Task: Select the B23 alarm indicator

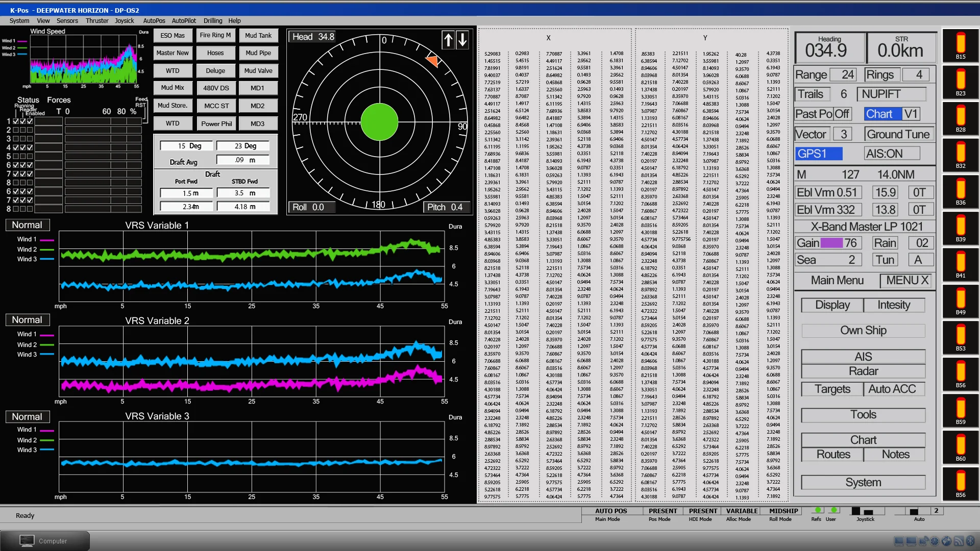Action: [x=961, y=82]
